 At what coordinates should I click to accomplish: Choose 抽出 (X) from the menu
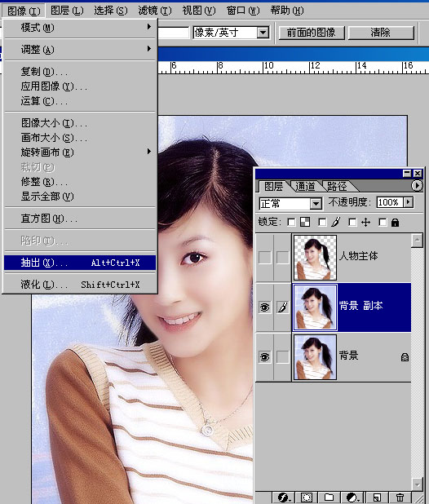[80, 263]
